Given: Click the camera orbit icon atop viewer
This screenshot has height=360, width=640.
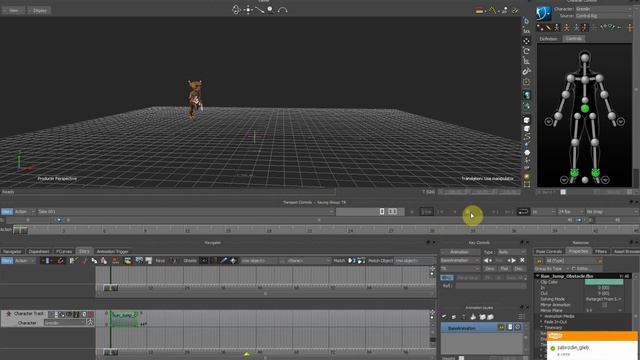Looking at the screenshot, I should coord(236,9).
